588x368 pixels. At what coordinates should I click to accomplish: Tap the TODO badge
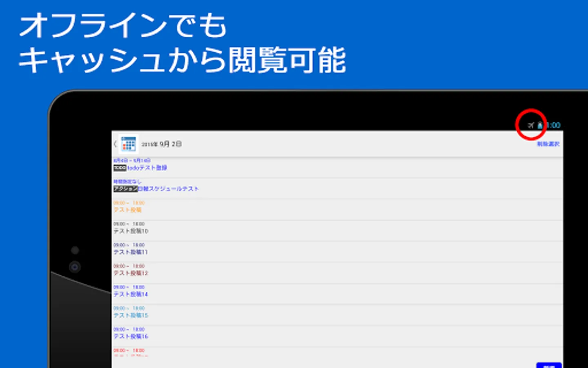[x=120, y=168]
